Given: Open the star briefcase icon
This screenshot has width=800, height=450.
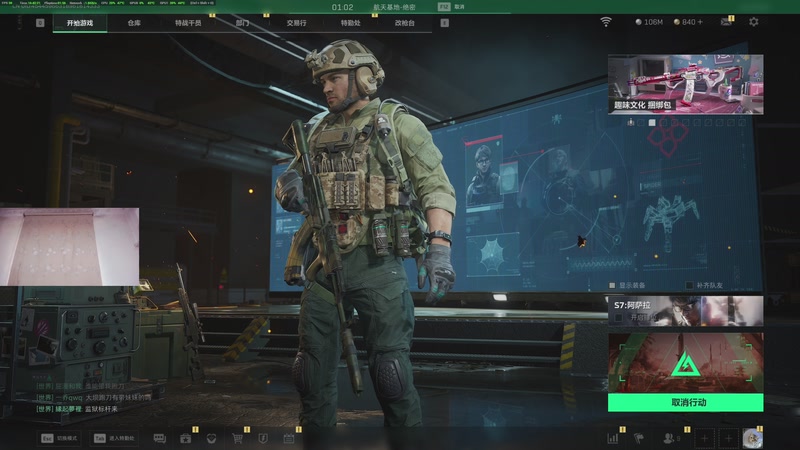Looking at the screenshot, I should coord(186,438).
